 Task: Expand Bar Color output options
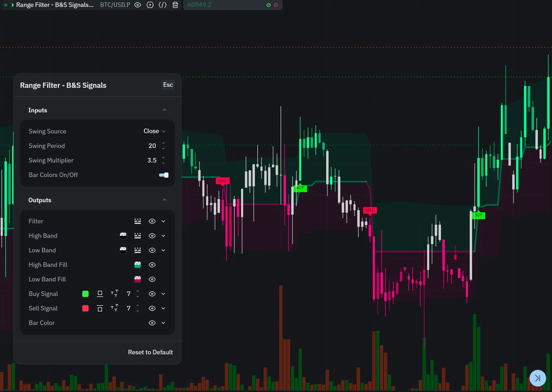(163, 323)
